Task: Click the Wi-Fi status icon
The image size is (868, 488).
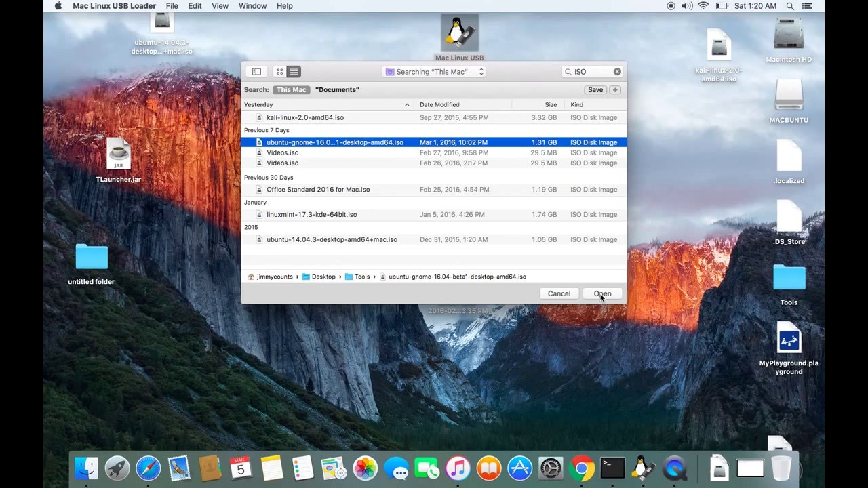Action: [703, 6]
